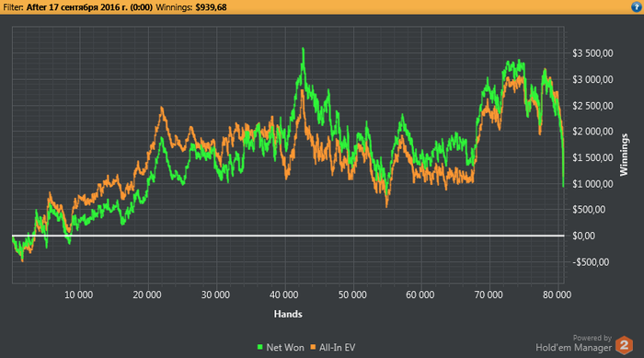Click the $0,00 axis label
Viewport: 644px width, 358px height.
tap(583, 236)
